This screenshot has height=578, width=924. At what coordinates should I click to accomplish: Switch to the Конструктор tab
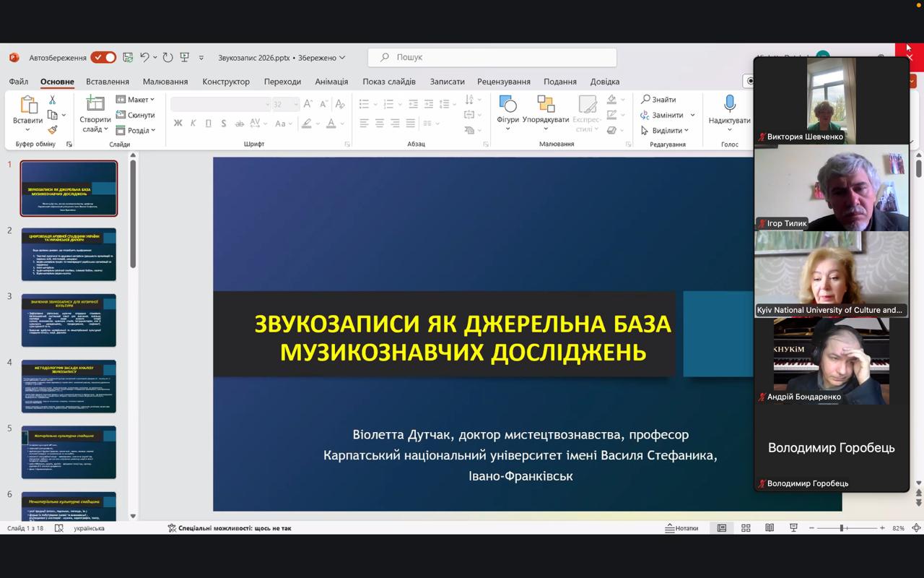tap(226, 82)
